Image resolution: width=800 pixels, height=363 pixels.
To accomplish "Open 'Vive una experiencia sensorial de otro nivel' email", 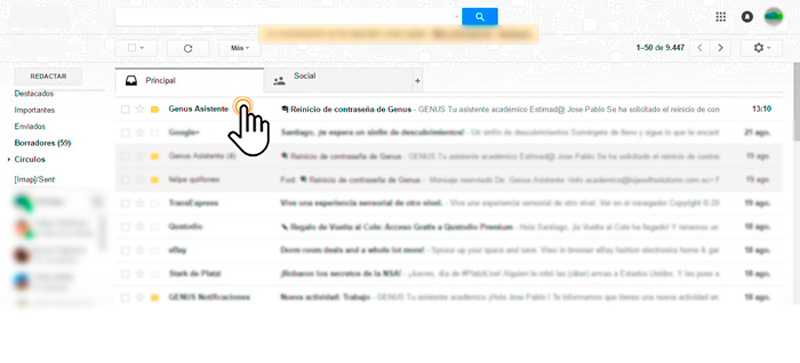I will click(448, 203).
